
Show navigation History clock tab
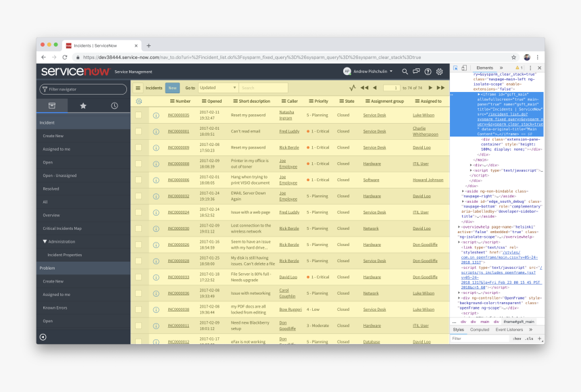(x=114, y=105)
